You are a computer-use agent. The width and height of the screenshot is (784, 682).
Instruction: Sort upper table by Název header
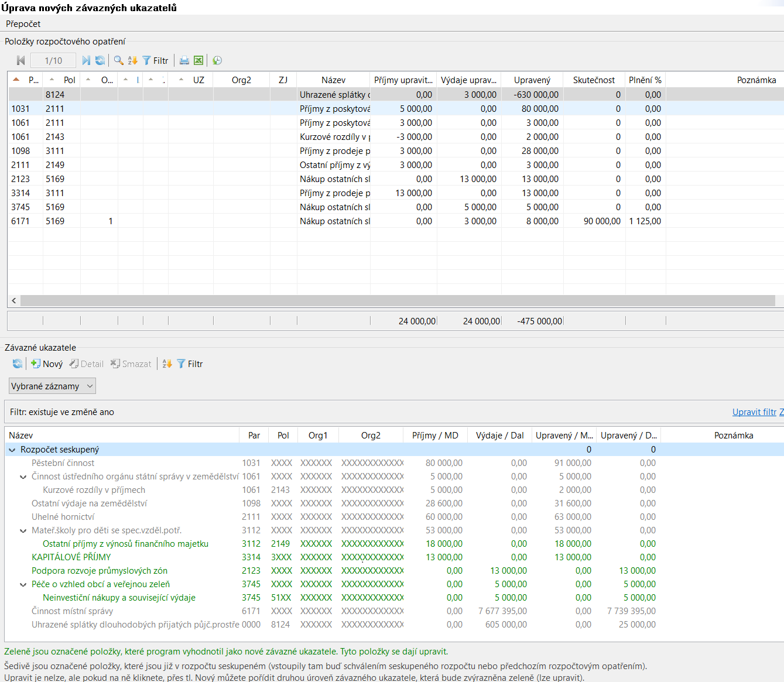click(333, 80)
